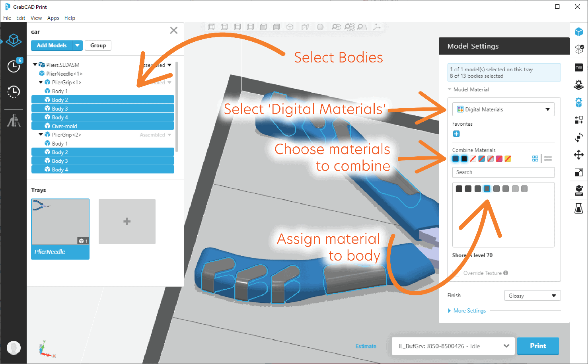This screenshot has height=364, width=588.
Task: Click the materials Search field
Action: click(503, 172)
